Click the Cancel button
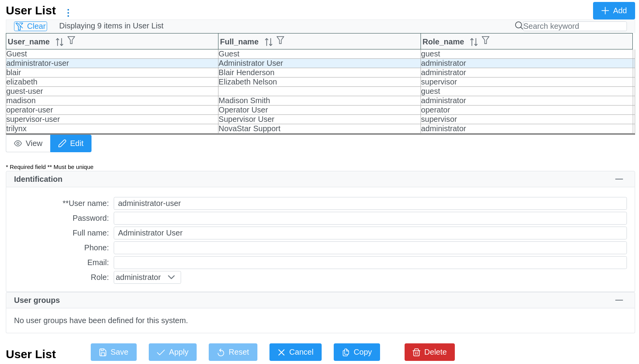This screenshot has height=364, width=639. 296,352
